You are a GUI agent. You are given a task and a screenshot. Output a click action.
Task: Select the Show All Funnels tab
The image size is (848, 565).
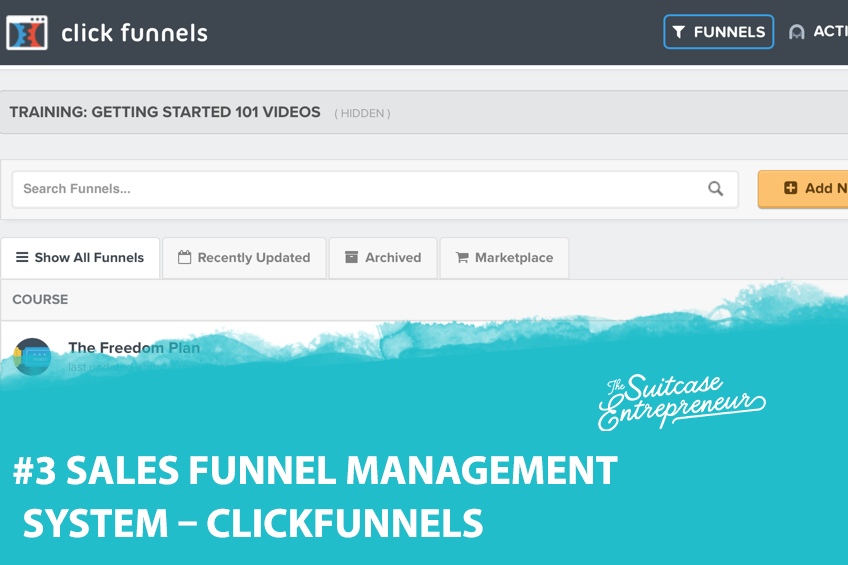click(80, 258)
